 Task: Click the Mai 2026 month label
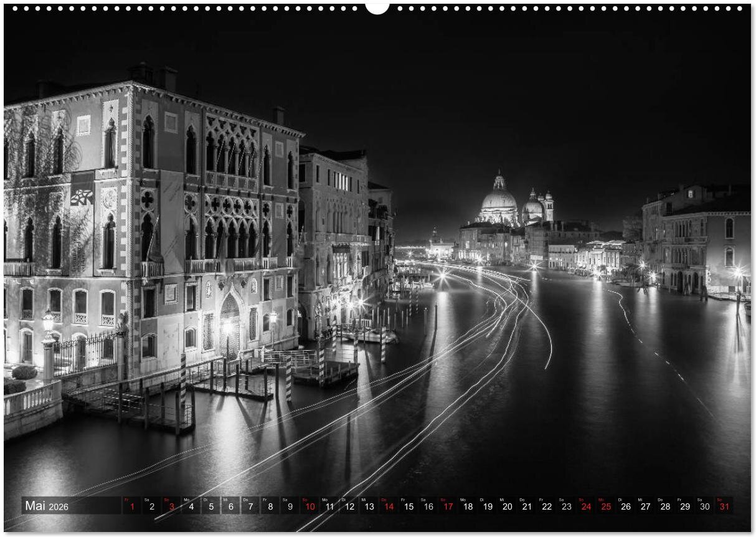(x=47, y=506)
